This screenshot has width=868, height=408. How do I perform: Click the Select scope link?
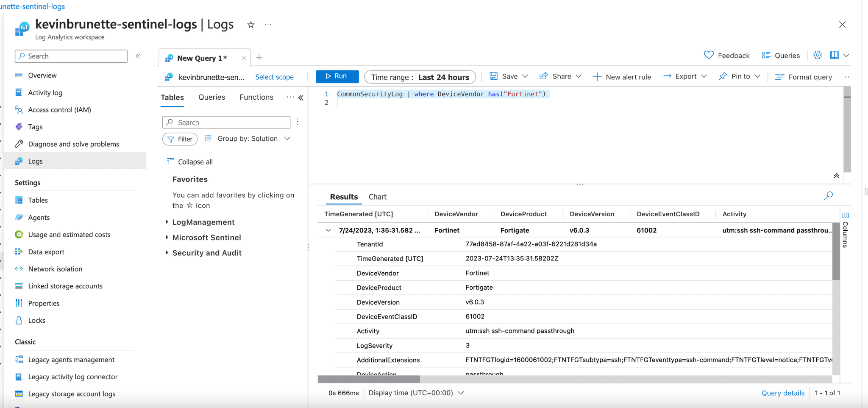coord(274,77)
